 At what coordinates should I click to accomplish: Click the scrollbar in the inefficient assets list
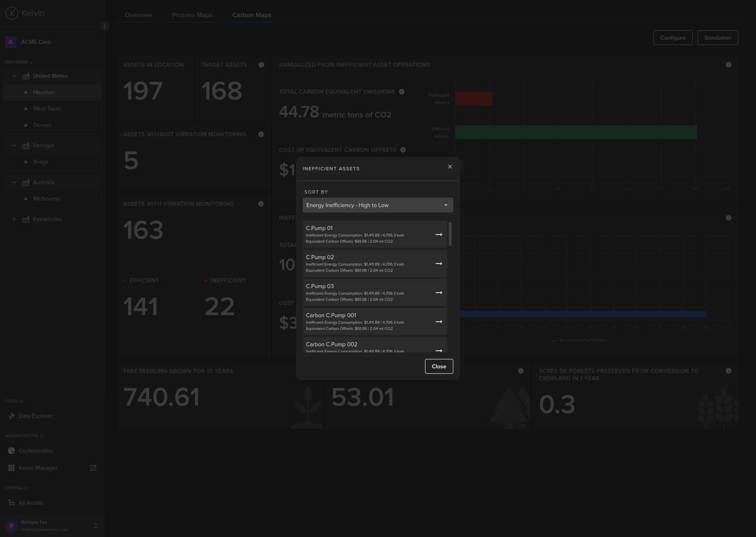tap(450, 234)
